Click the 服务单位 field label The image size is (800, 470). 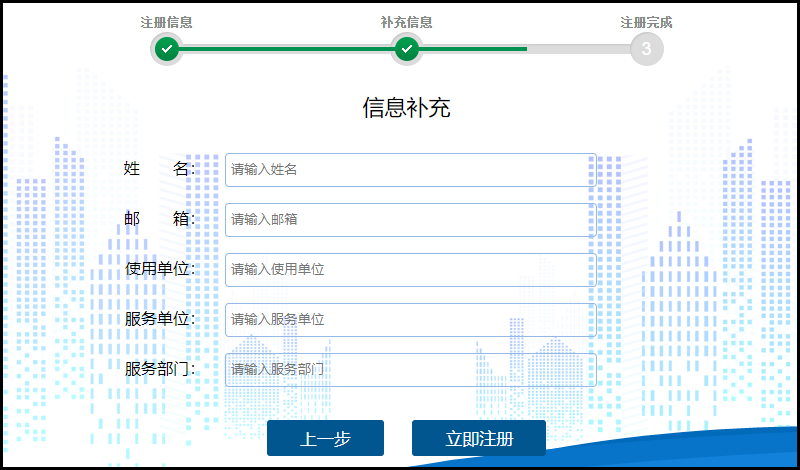(x=160, y=318)
